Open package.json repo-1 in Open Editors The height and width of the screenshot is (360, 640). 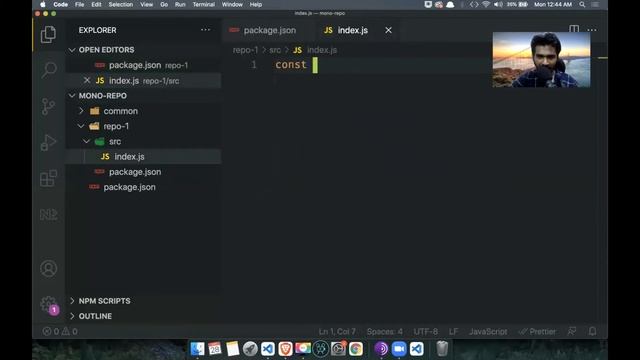(144, 65)
